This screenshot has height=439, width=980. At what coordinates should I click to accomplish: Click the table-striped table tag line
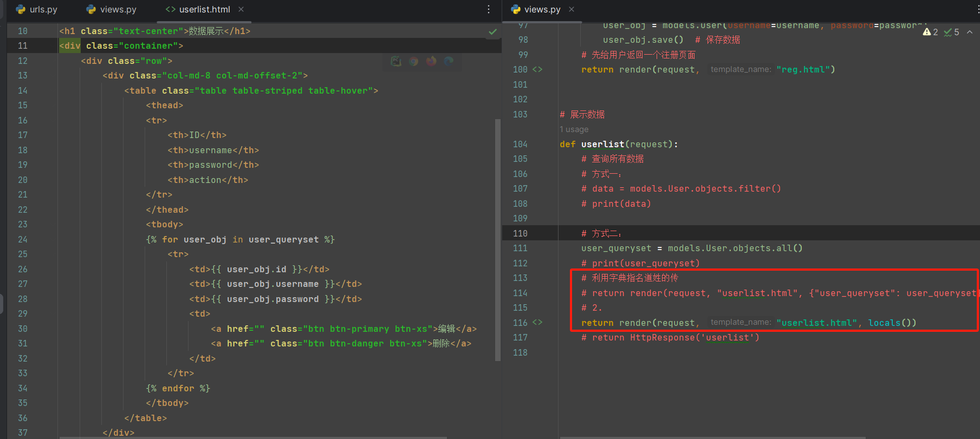click(x=251, y=90)
